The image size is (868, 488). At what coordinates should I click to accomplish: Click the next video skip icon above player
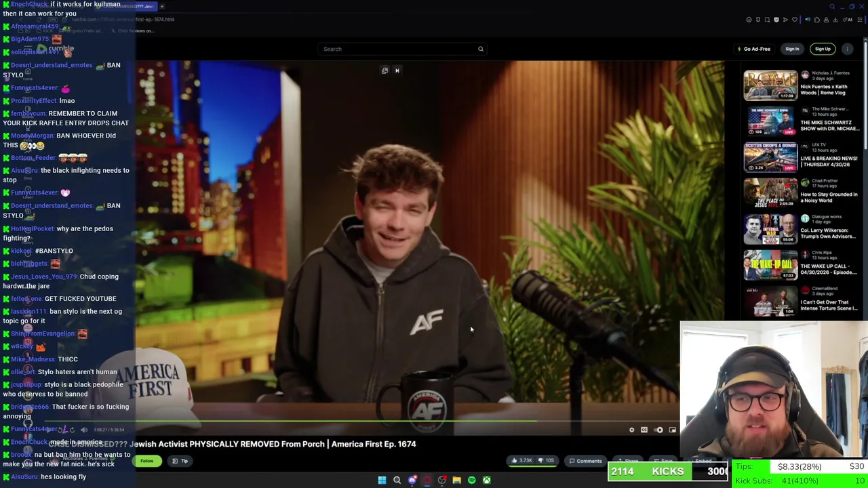[397, 70]
